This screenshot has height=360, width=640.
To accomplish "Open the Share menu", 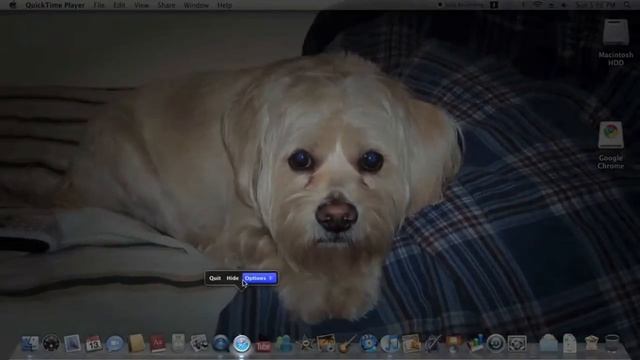I will point(166,5).
